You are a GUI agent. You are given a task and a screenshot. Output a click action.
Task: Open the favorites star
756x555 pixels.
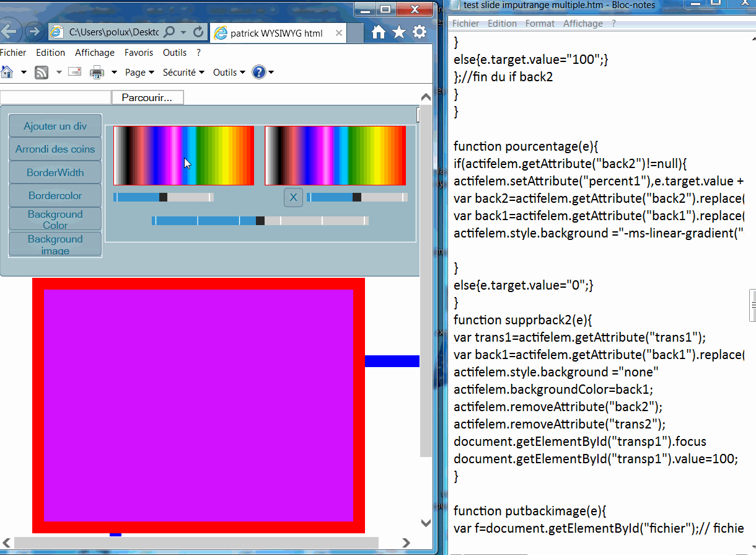(399, 32)
